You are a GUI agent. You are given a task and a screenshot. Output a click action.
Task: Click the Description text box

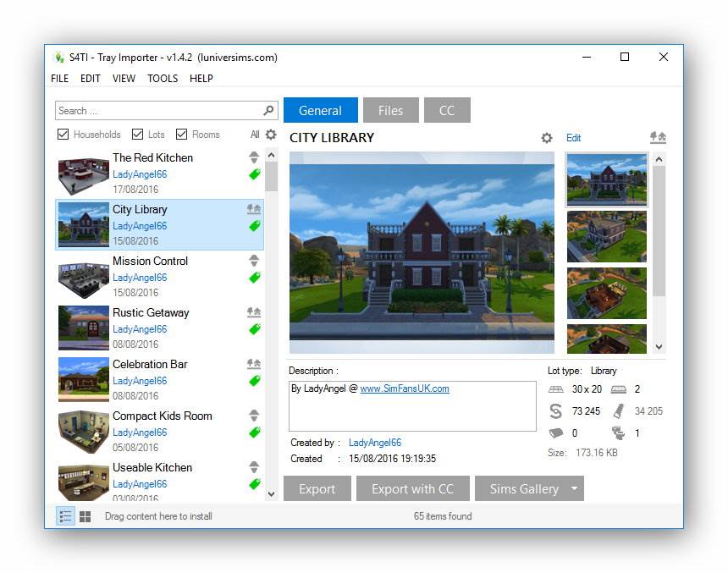[412, 406]
